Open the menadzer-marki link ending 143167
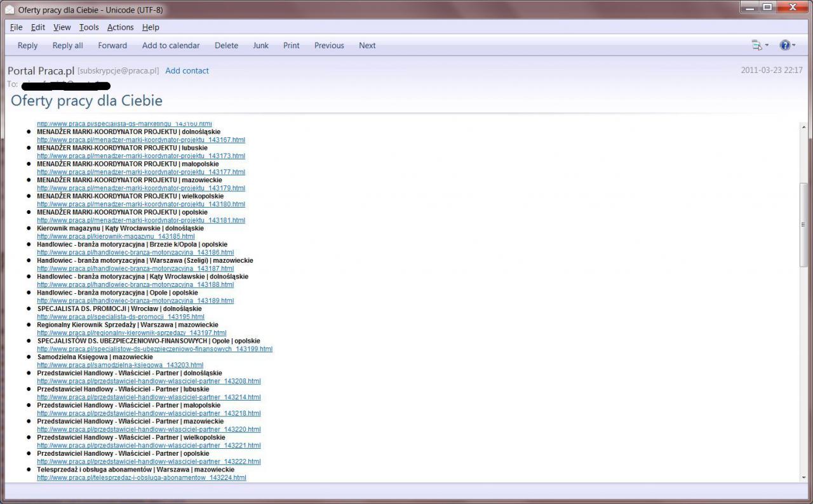Screen dimensions: 813x504 141,140
